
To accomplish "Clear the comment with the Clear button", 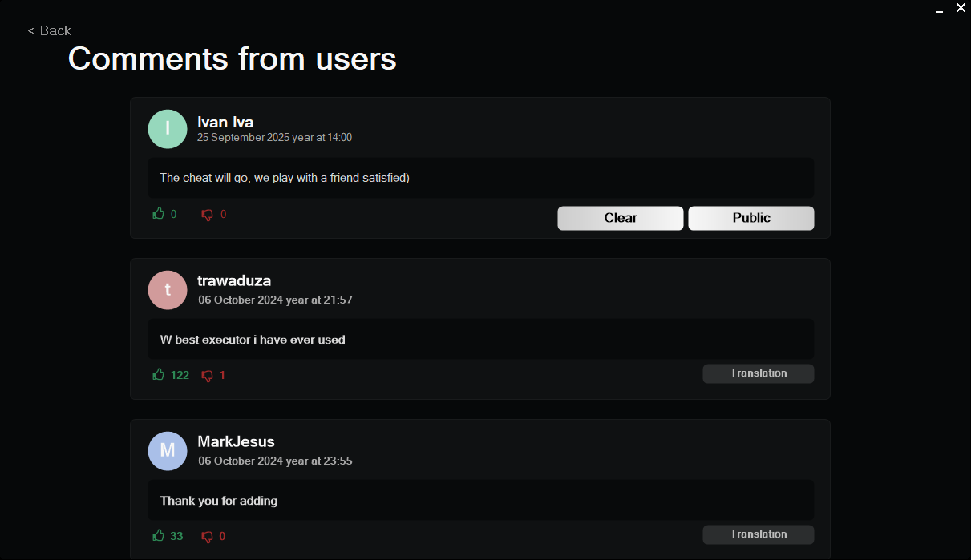I will pos(621,218).
